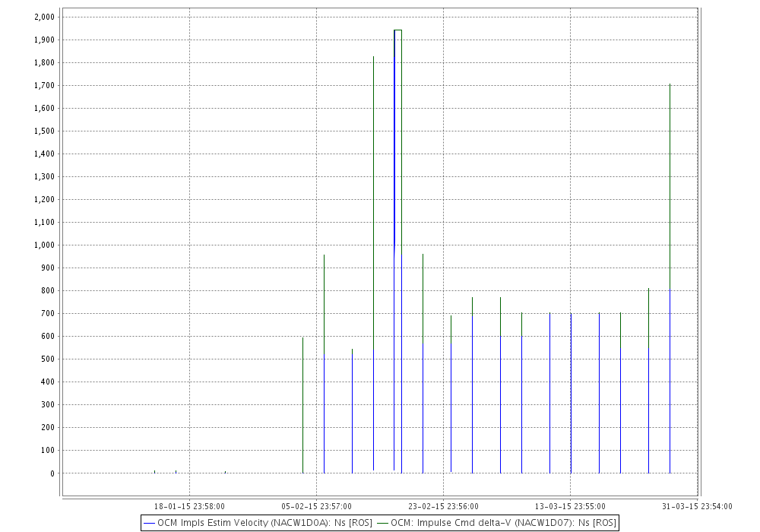Viewport: 760px width, 532px height.
Task: Click the green spike peaking near 810
Action: click(648, 318)
